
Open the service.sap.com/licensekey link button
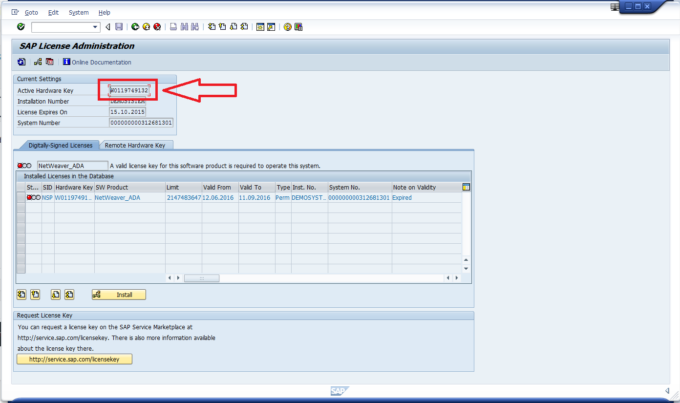[74, 359]
